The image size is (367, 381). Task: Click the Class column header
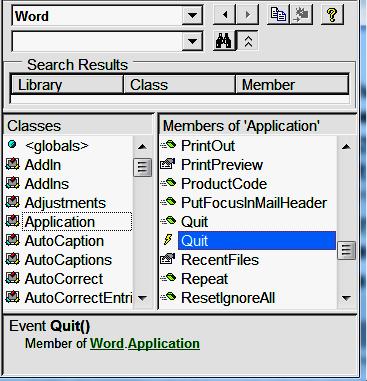pyautogui.click(x=179, y=85)
